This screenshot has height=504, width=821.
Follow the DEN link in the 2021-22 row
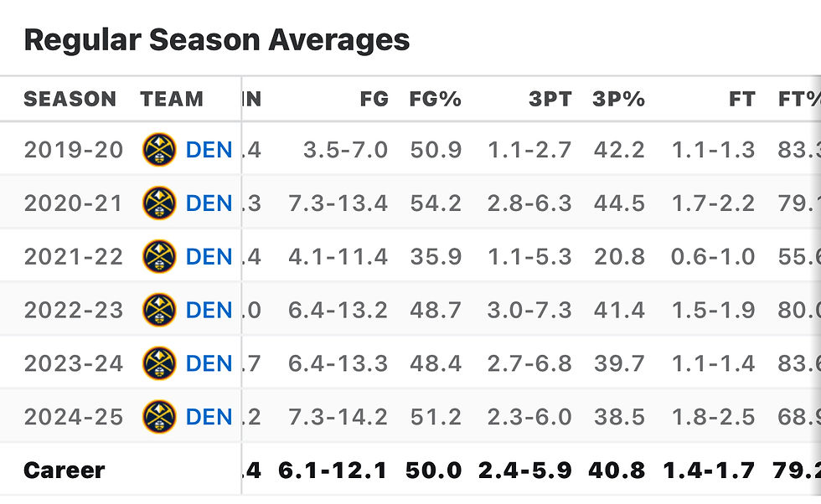coord(209,257)
